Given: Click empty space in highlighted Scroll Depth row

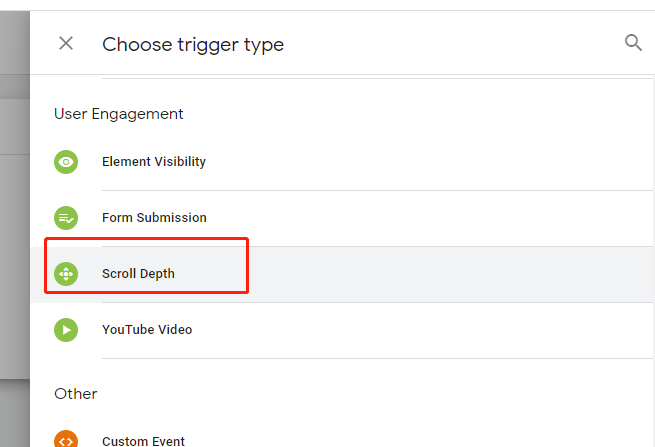Looking at the screenshot, I should (418, 274).
